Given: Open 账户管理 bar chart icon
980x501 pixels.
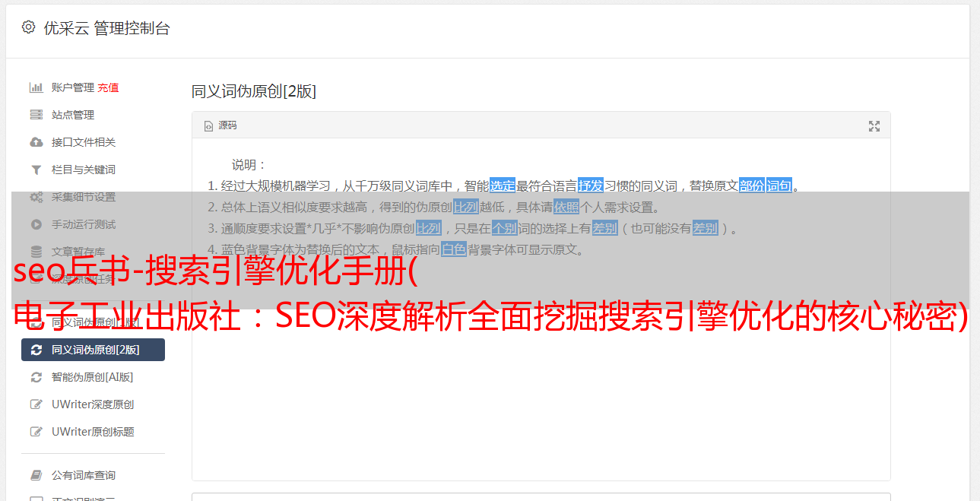Looking at the screenshot, I should (36, 87).
